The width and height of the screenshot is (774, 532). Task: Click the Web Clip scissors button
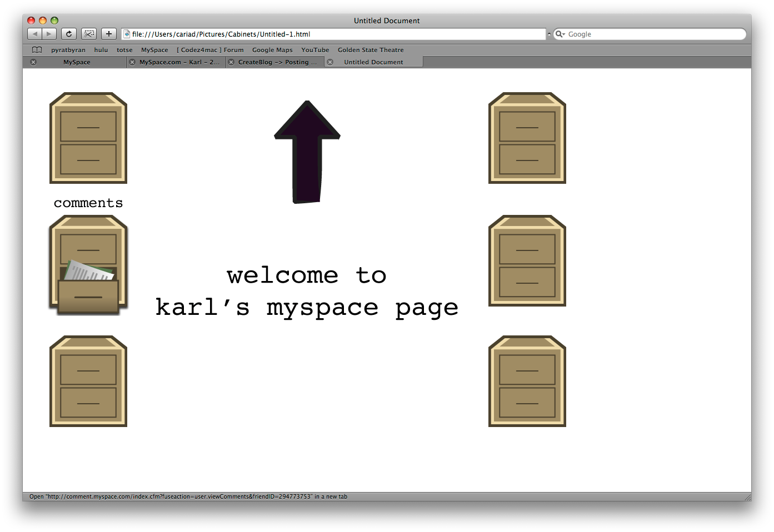(89, 34)
